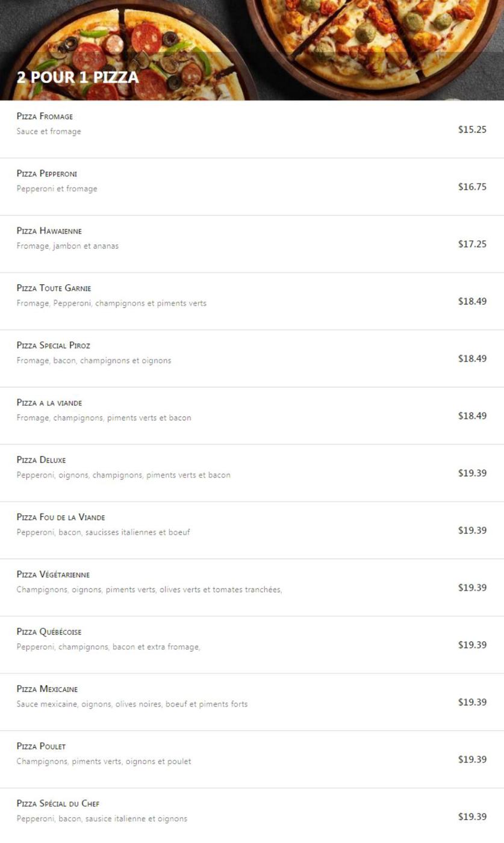Open the Pizza Special Piroz entry
504x843 pixels.
click(x=54, y=345)
